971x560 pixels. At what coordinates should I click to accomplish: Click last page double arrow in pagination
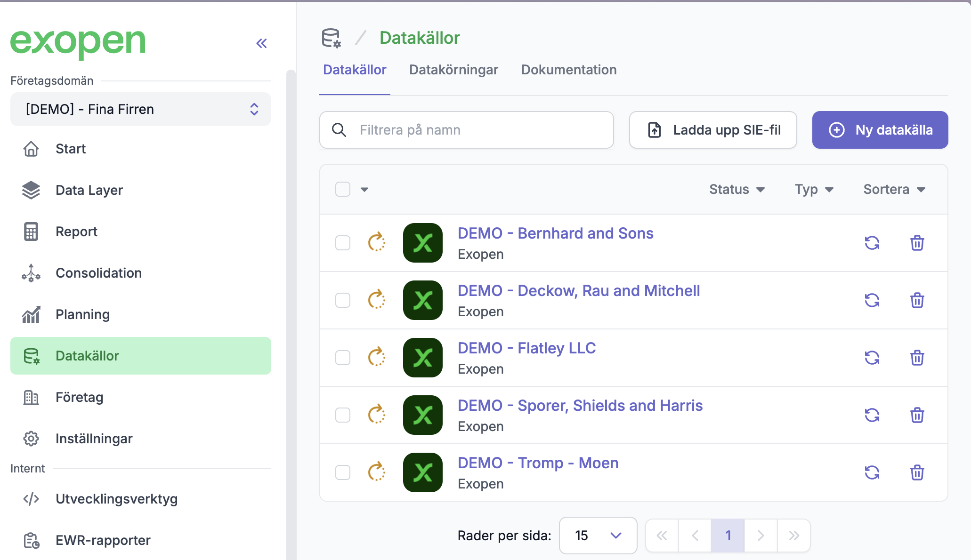794,536
